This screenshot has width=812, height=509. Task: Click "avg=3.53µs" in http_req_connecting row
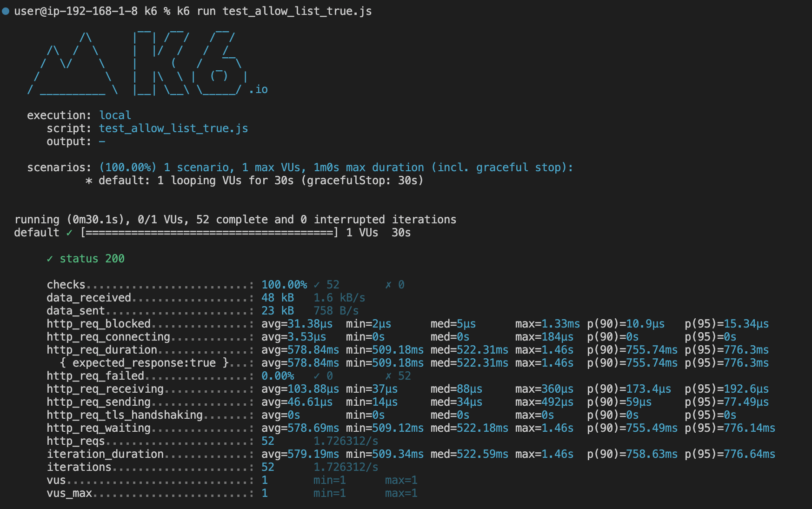pos(294,337)
